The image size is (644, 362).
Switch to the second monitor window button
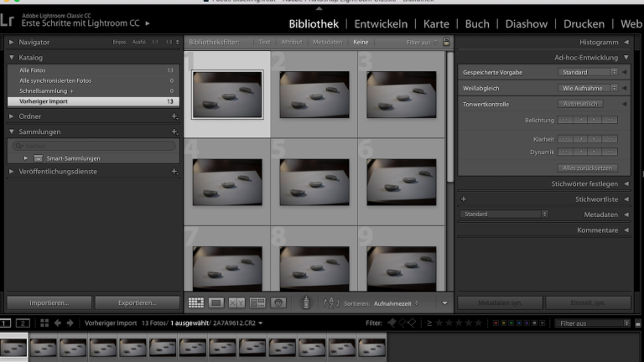(x=23, y=323)
